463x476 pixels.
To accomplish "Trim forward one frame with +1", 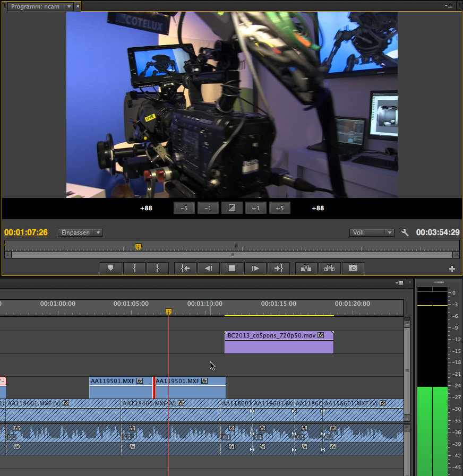I will [x=256, y=208].
